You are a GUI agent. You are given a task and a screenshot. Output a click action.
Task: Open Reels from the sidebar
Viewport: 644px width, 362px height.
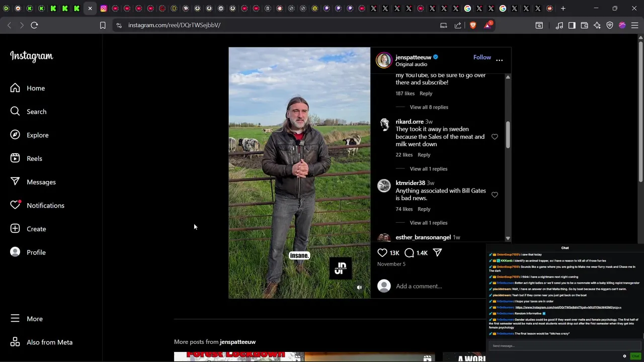tap(26, 158)
